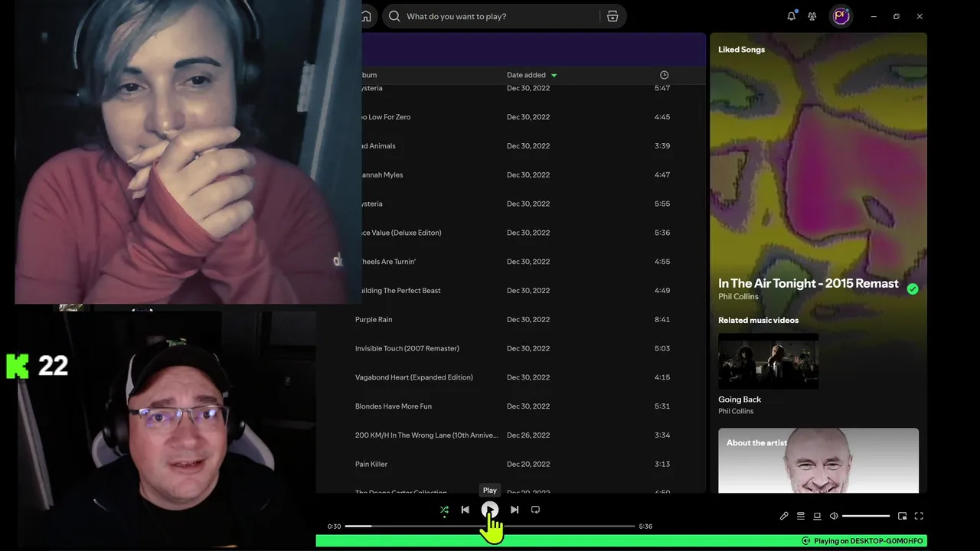Skip to the previous track
The height and width of the screenshot is (551, 980).
pyautogui.click(x=465, y=510)
